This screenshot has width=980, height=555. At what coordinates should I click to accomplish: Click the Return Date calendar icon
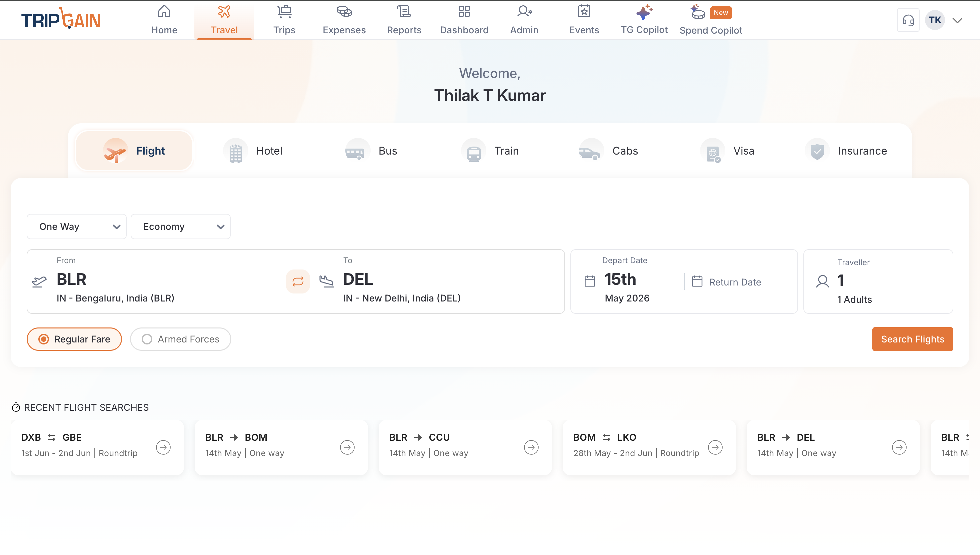pyautogui.click(x=697, y=281)
